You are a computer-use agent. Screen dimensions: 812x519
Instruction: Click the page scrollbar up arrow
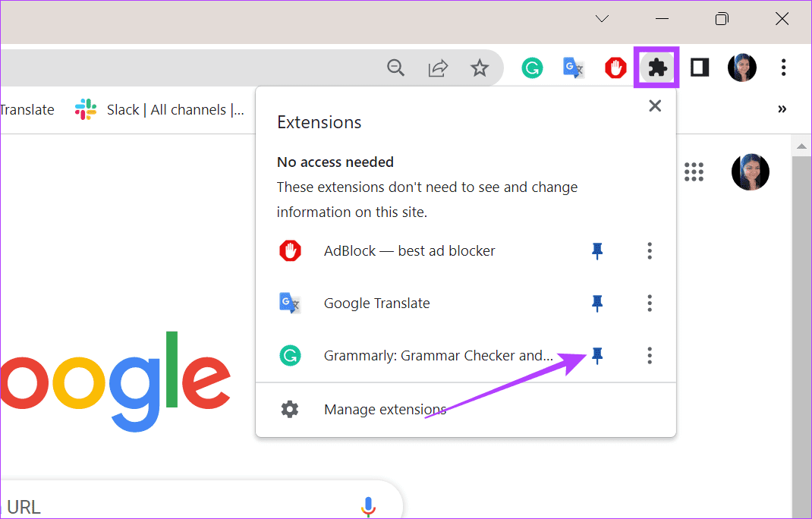[801, 146]
